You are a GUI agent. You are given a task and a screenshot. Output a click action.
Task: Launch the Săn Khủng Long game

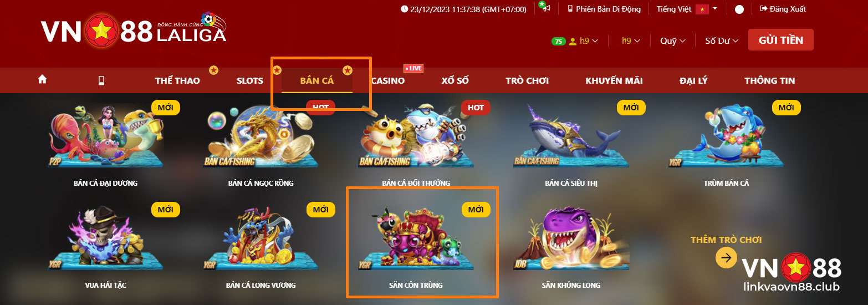[571, 247]
